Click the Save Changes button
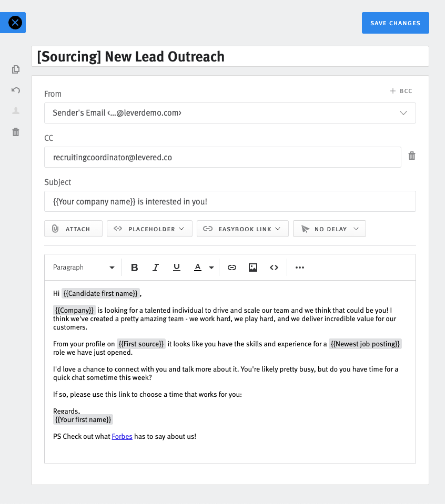The width and height of the screenshot is (445, 504). [x=395, y=23]
